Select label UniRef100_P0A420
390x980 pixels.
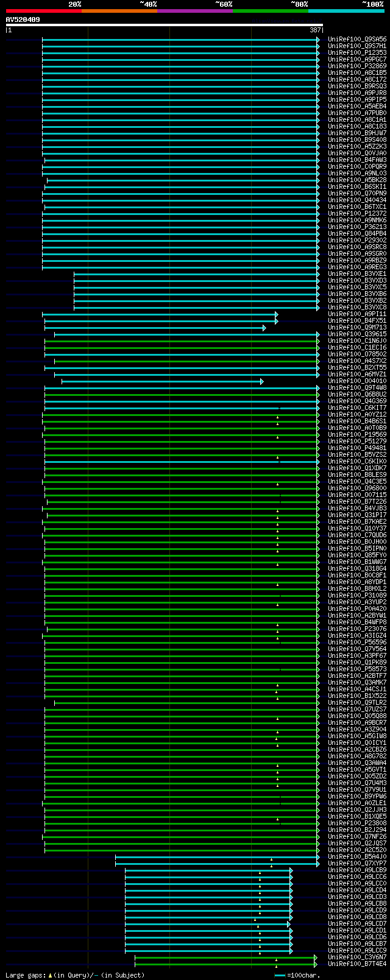pyautogui.click(x=357, y=608)
